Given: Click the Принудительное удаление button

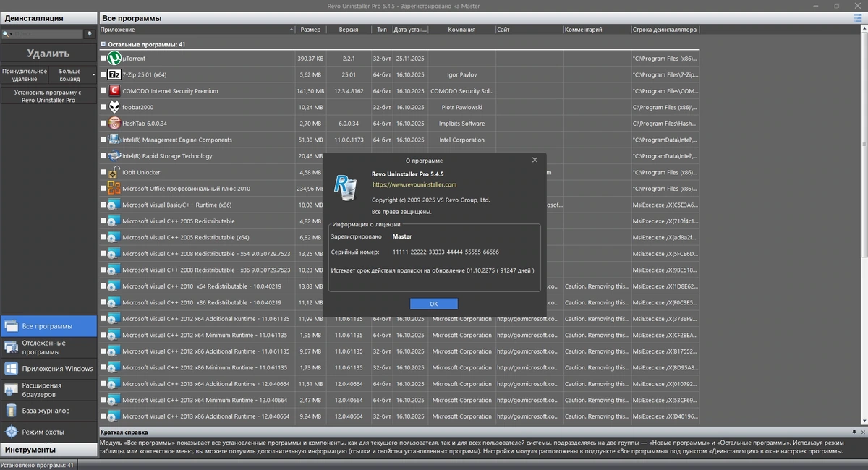Looking at the screenshot, I should pos(25,75).
